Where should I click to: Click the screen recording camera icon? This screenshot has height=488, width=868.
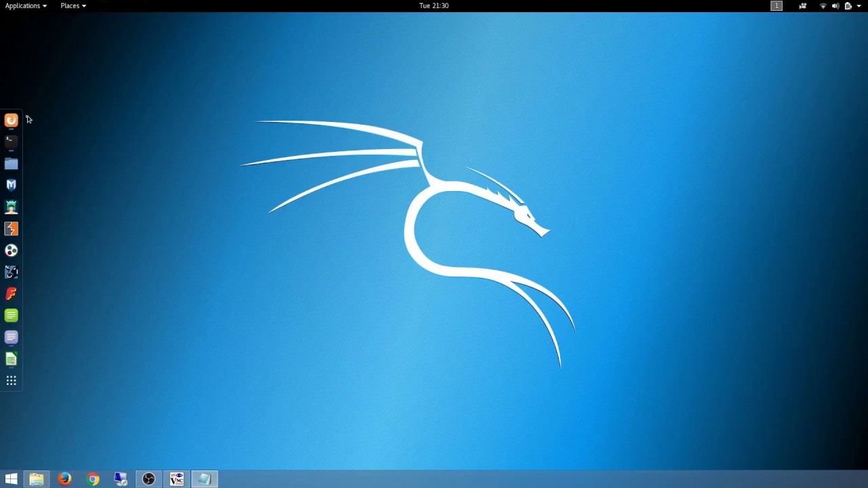coord(803,5)
